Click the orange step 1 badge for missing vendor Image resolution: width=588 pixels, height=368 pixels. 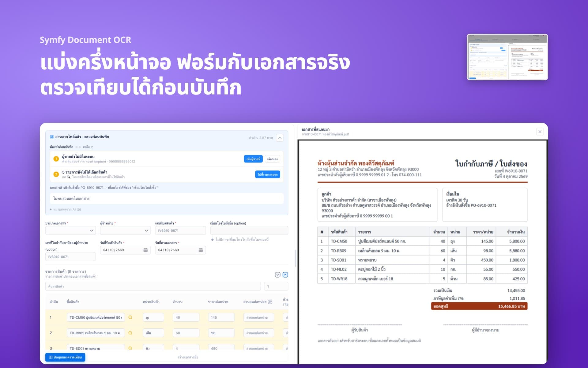(56, 159)
